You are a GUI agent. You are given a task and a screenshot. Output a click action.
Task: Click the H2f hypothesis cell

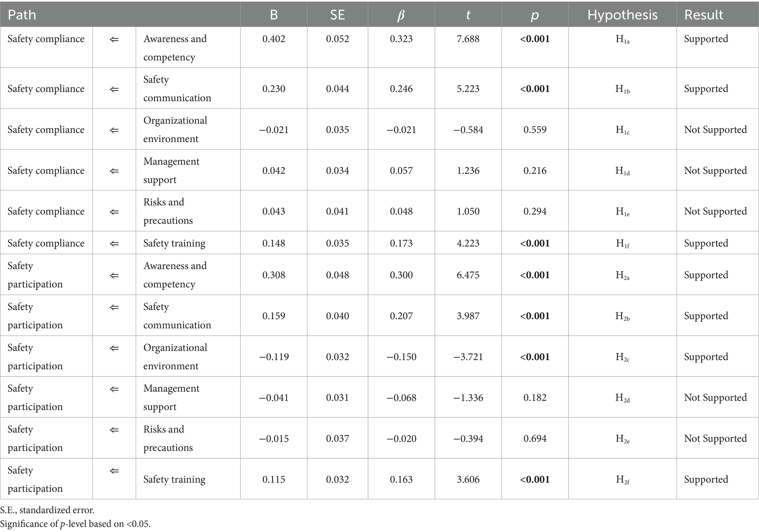point(622,480)
